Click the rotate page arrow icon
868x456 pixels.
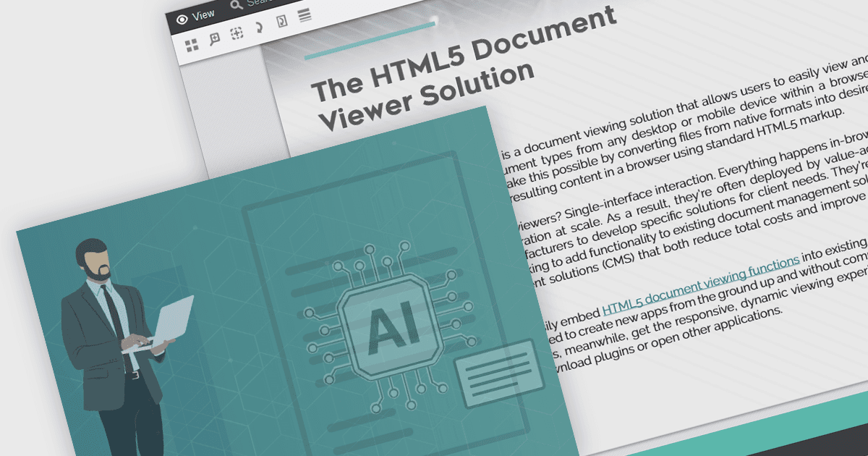(258, 28)
